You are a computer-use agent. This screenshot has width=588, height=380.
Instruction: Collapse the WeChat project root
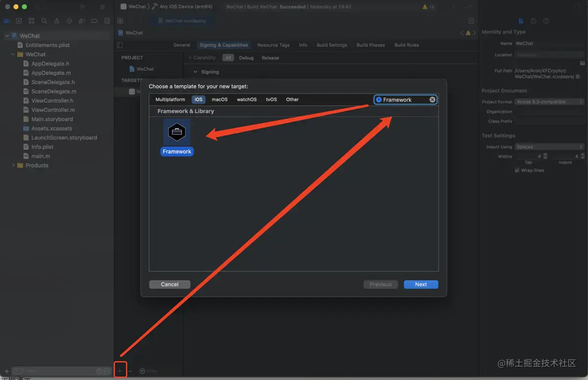click(7, 36)
